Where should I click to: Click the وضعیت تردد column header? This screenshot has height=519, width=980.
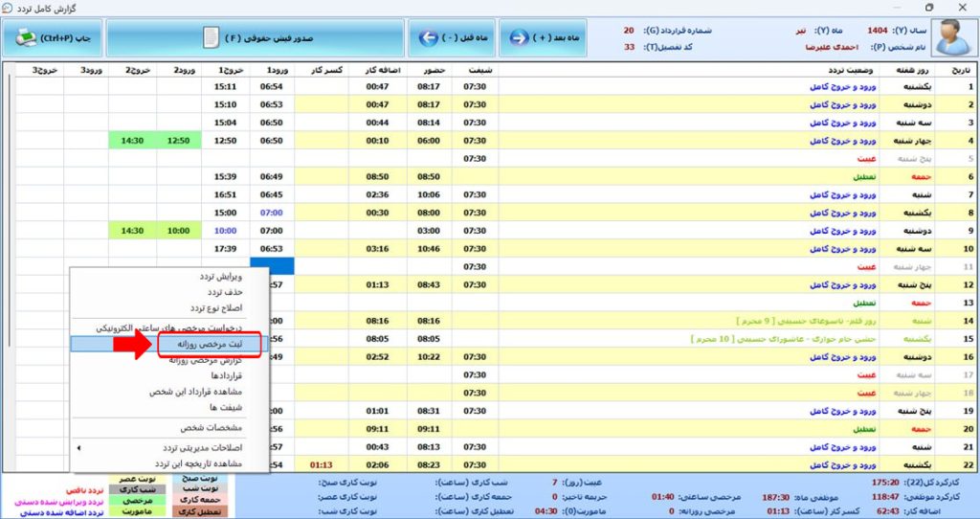pos(846,70)
